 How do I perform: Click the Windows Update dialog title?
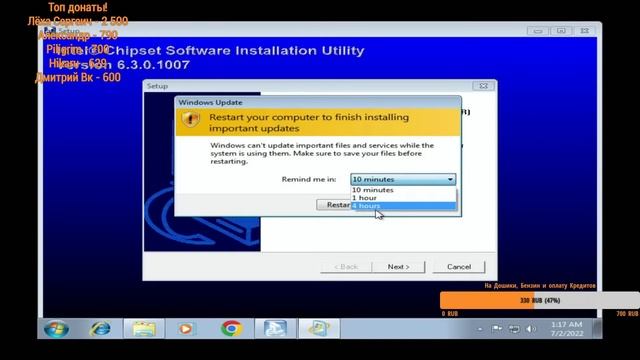[210, 102]
